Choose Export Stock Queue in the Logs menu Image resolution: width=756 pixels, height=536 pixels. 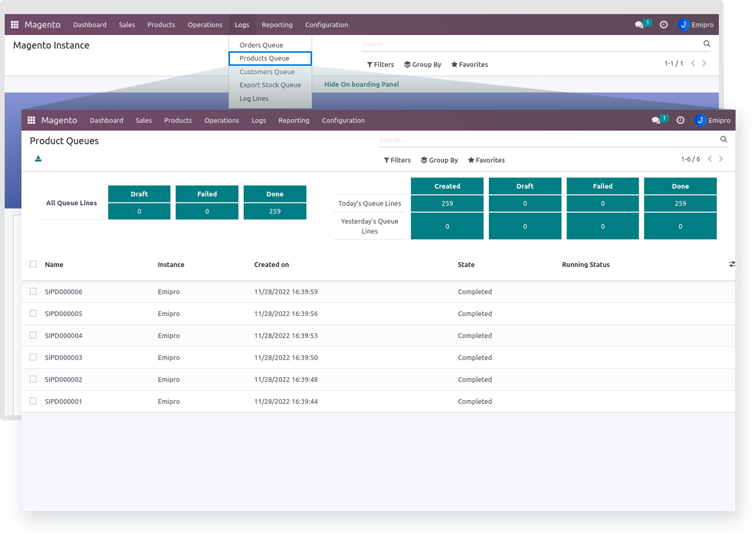point(270,85)
